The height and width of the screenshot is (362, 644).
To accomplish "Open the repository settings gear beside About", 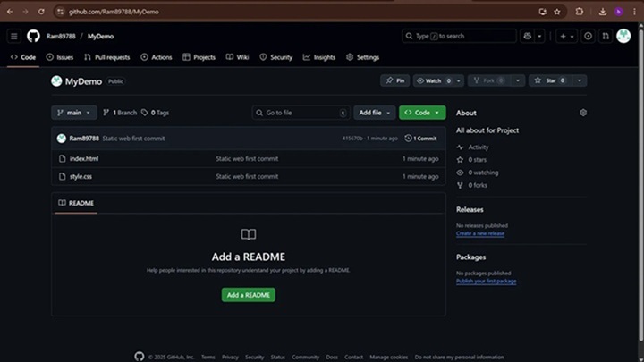I will point(583,113).
